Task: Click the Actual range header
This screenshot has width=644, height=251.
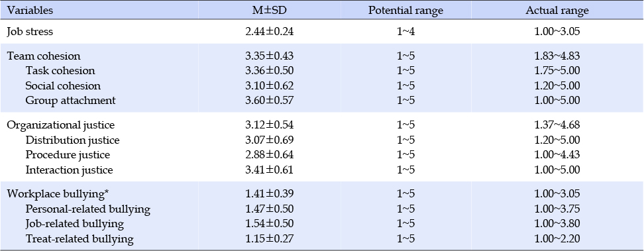Action: pos(557,11)
